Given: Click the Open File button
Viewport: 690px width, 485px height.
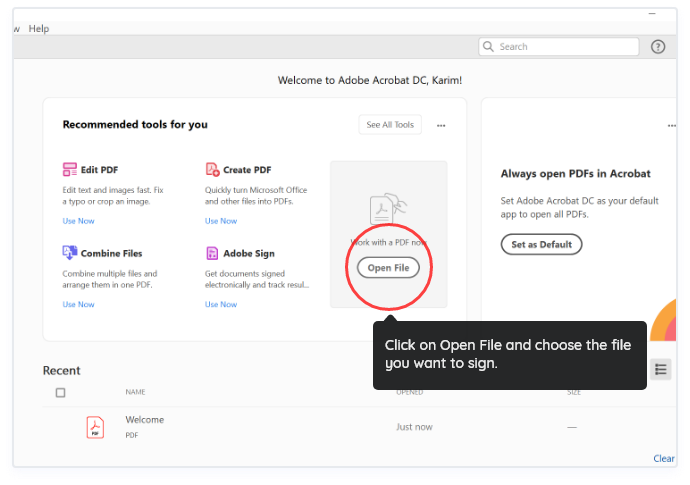Looking at the screenshot, I should (x=388, y=268).
